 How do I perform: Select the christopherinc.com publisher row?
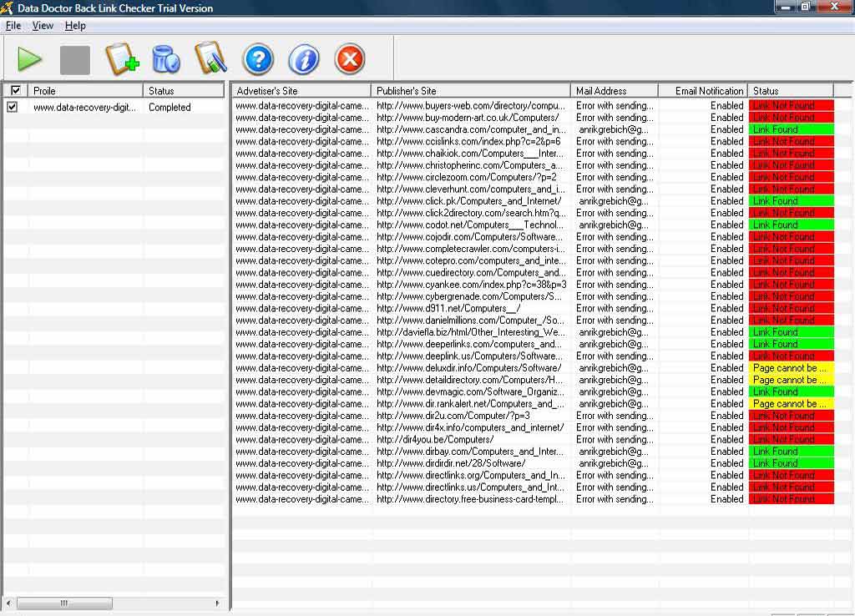click(x=534, y=165)
